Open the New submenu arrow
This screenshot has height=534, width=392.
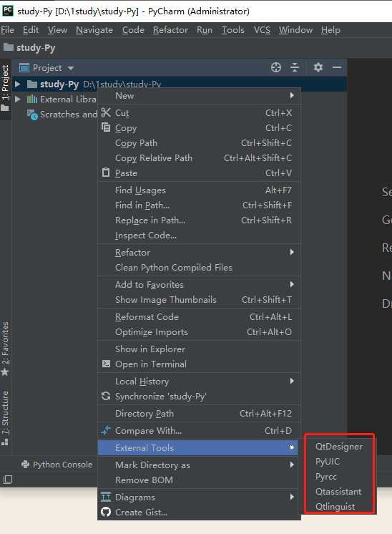(292, 95)
